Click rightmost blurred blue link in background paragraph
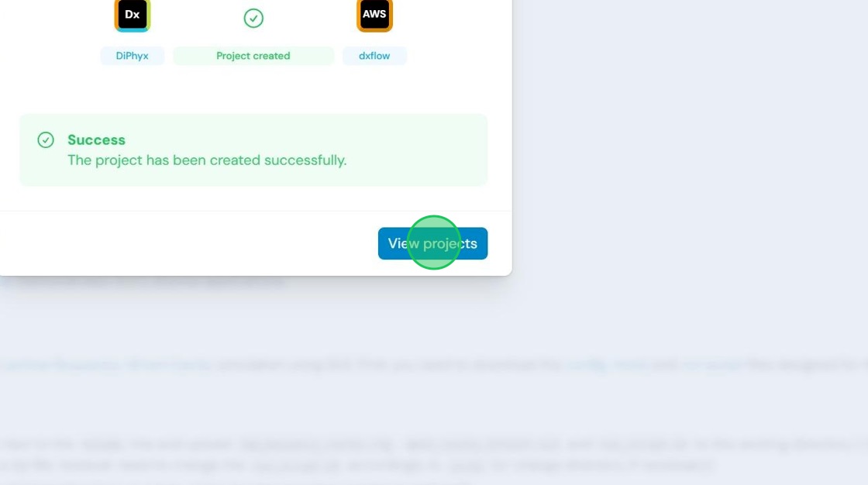Image resolution: width=868 pixels, height=485 pixels. coord(713,365)
